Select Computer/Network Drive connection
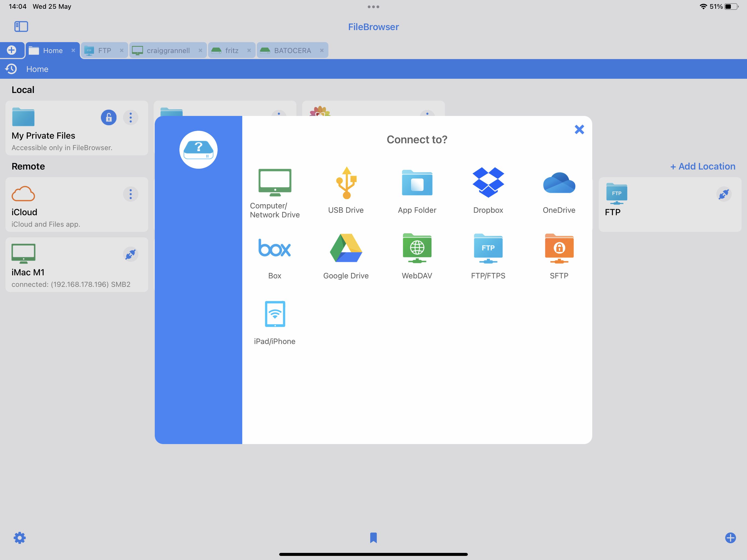Viewport: 747px width, 560px height. 275,193
